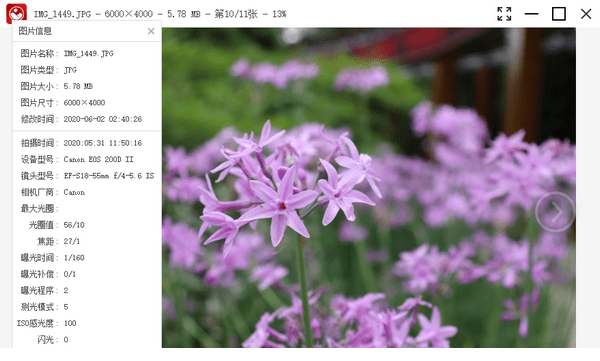This screenshot has width=600, height=361.
Task: Select capture time 2020:05:31 11:50:16
Action: (103, 143)
